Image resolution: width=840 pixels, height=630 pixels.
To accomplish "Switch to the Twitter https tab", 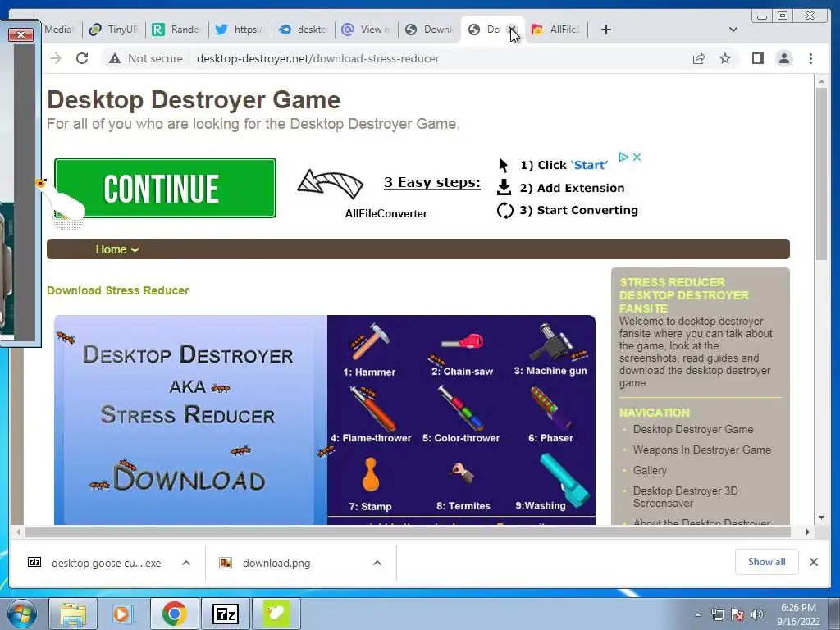I will click(x=240, y=30).
